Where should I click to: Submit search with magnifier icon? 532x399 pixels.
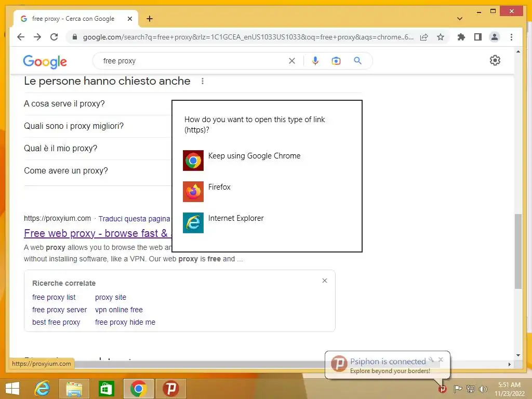(x=357, y=61)
